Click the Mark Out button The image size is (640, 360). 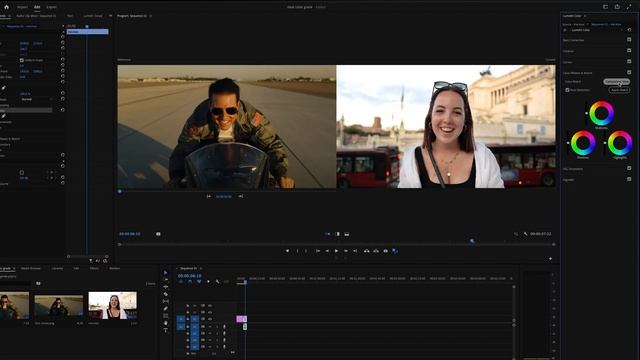pyautogui.click(x=306, y=251)
